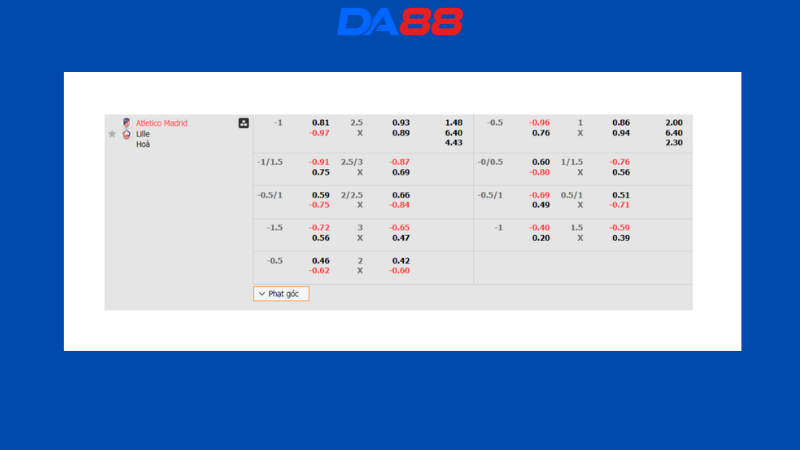
Task: Choose first-half under 1.5 odds 0.39
Action: point(621,238)
